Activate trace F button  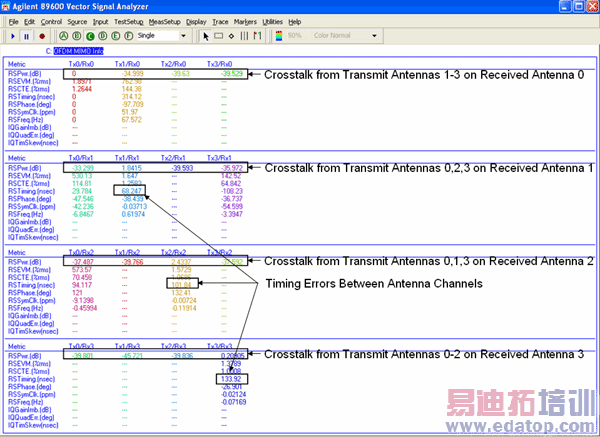pos(129,36)
